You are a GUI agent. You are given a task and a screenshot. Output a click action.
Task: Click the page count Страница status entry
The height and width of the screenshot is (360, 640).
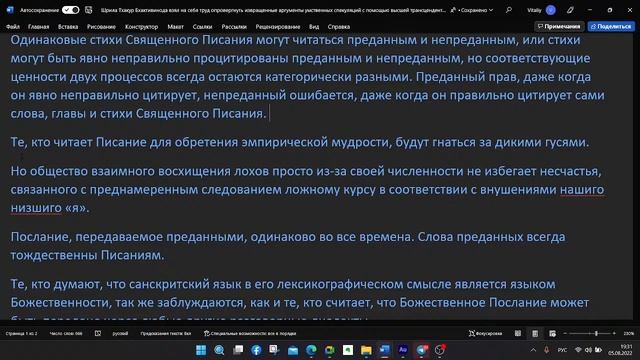coord(21,333)
